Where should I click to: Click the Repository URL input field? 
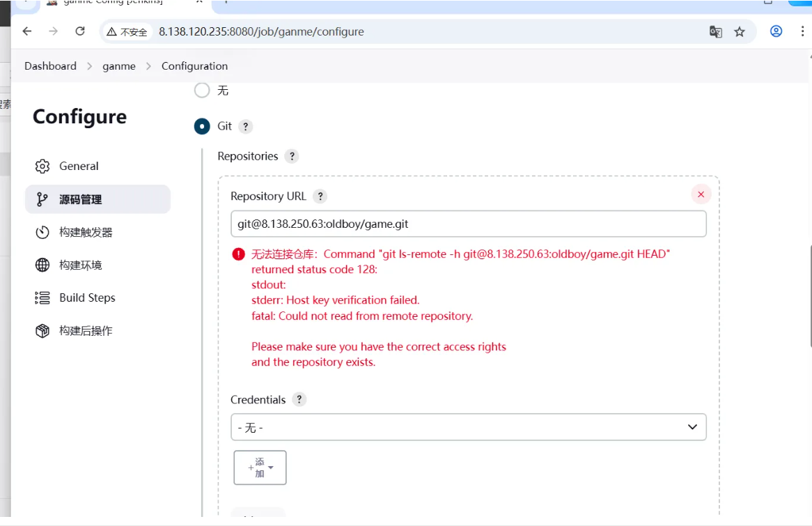(x=468, y=224)
